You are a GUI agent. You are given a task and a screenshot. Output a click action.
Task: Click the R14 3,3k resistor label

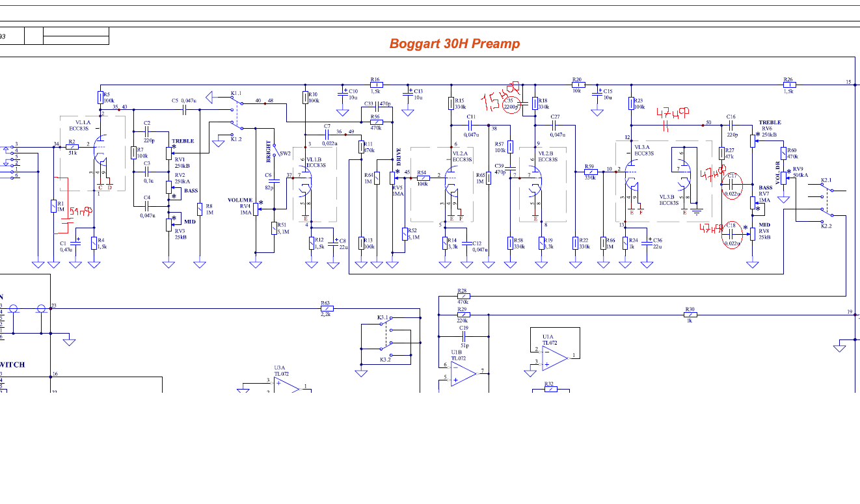point(453,243)
